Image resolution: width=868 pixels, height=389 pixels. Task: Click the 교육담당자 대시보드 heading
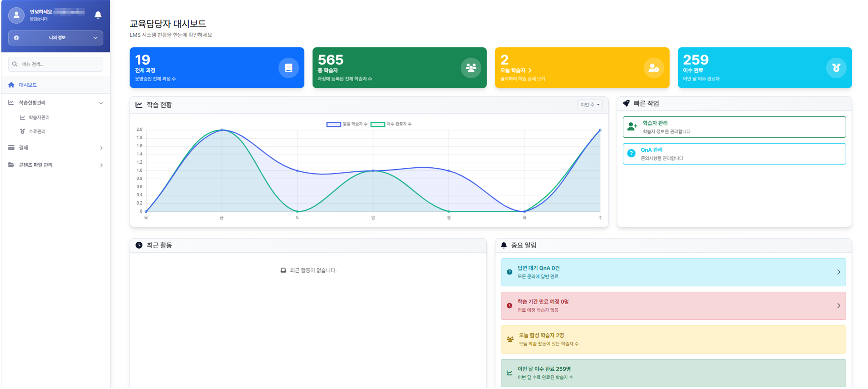(168, 24)
